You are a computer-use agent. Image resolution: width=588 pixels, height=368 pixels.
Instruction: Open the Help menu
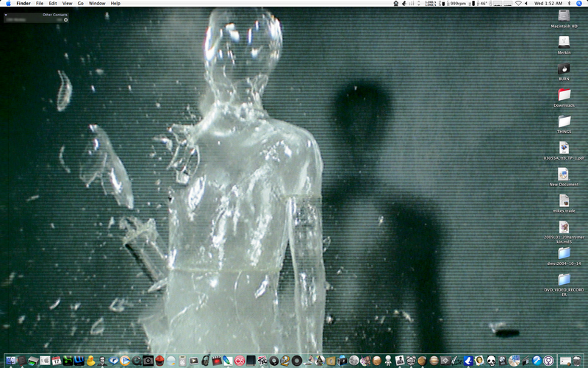pyautogui.click(x=115, y=4)
